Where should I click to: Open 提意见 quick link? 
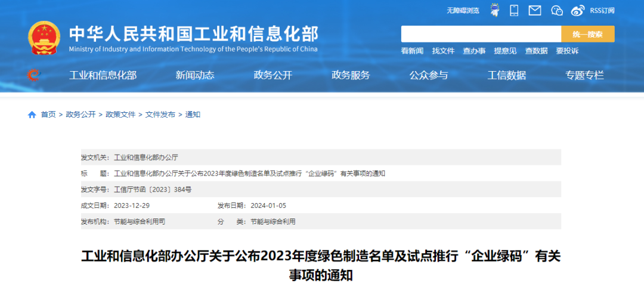(505, 51)
